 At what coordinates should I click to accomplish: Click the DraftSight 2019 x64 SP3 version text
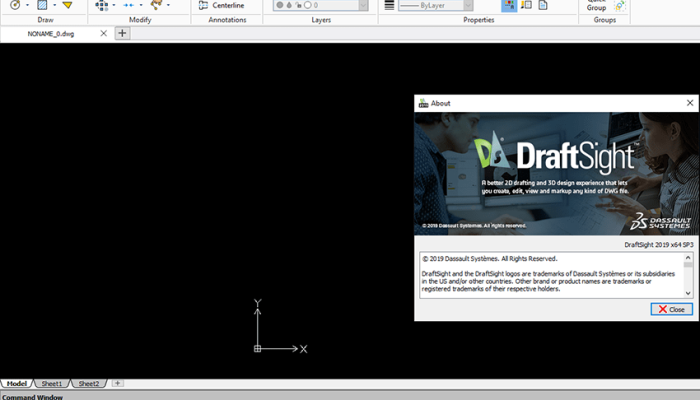click(x=658, y=245)
